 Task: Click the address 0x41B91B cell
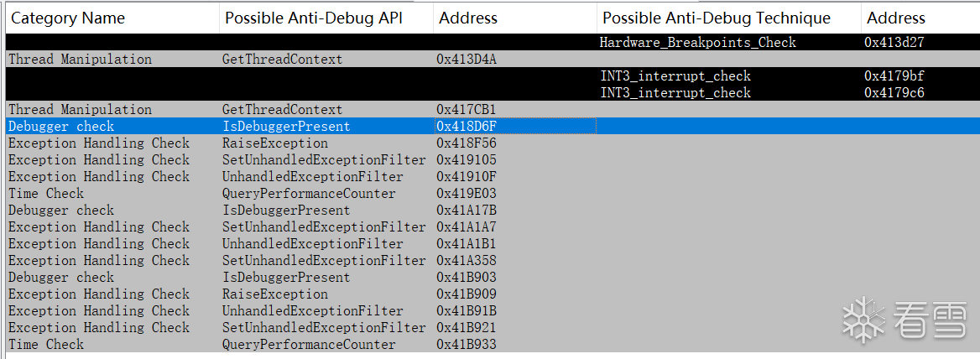pyautogui.click(x=467, y=311)
